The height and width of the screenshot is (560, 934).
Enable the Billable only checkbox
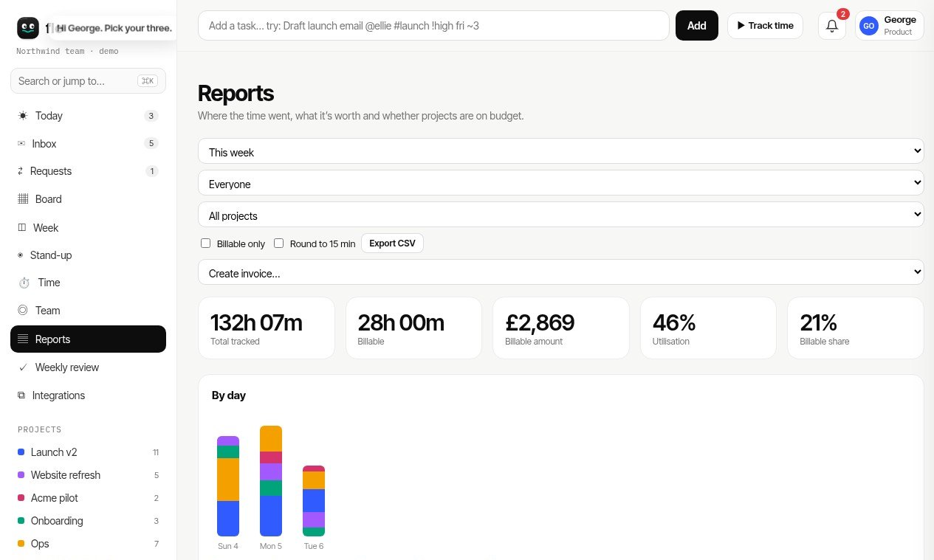click(x=206, y=243)
